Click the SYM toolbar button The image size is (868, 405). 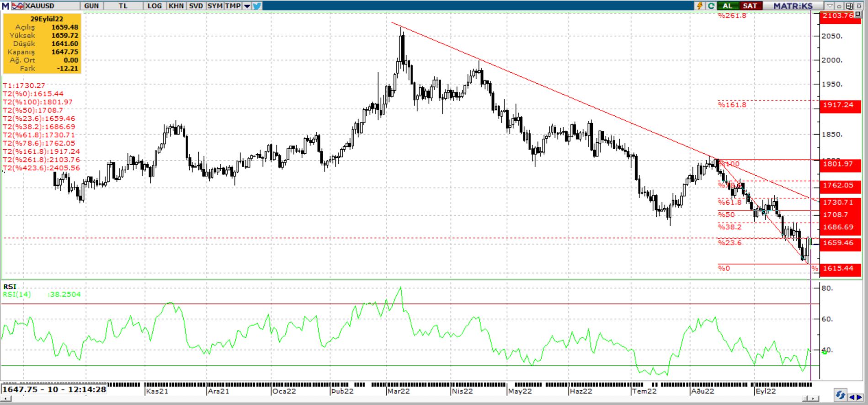pos(215,6)
